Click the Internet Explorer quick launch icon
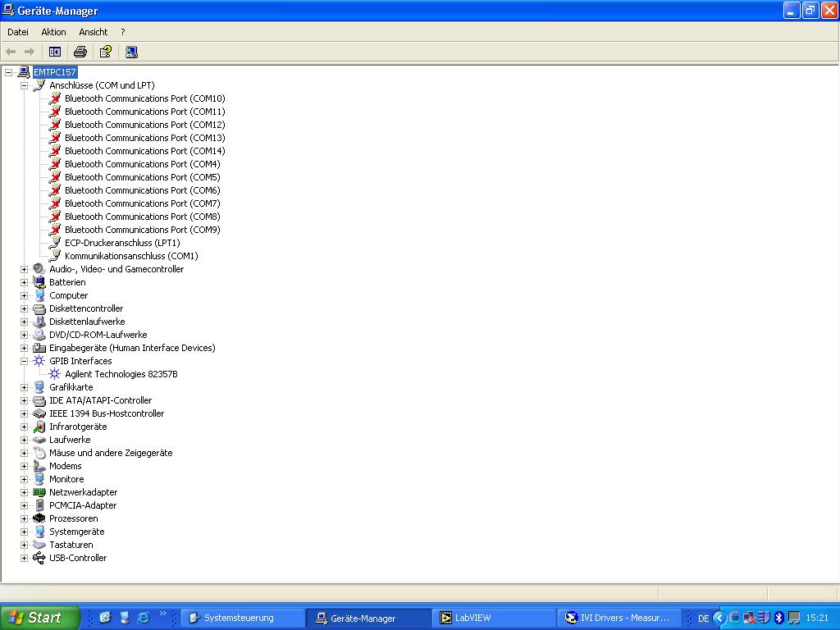840x630 pixels. click(x=144, y=618)
